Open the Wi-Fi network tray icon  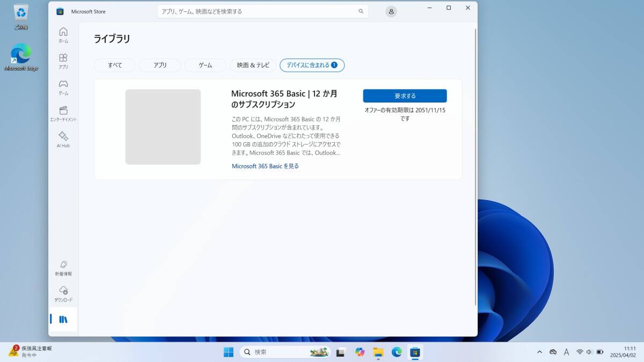(580, 352)
